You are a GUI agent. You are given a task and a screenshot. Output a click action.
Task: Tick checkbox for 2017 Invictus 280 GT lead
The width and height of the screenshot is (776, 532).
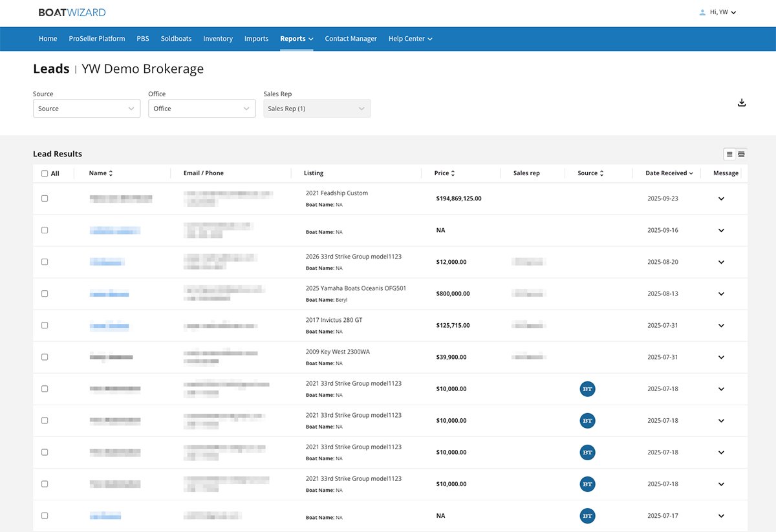click(45, 325)
